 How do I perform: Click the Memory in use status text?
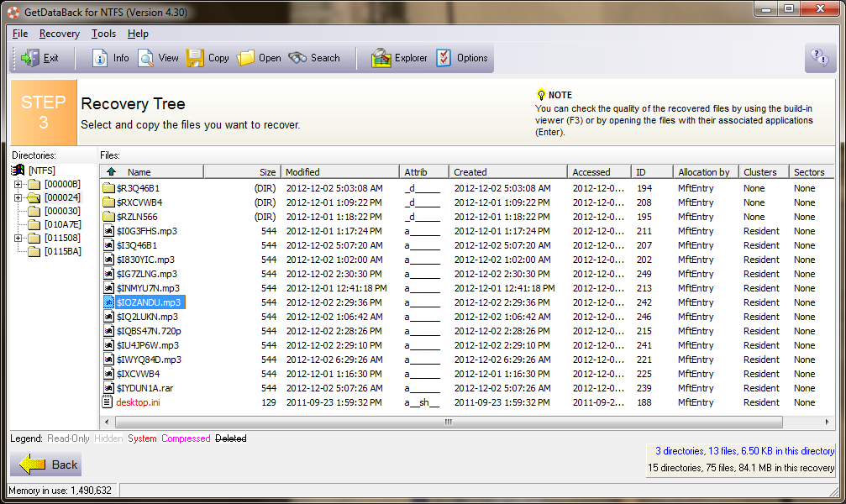[60, 490]
